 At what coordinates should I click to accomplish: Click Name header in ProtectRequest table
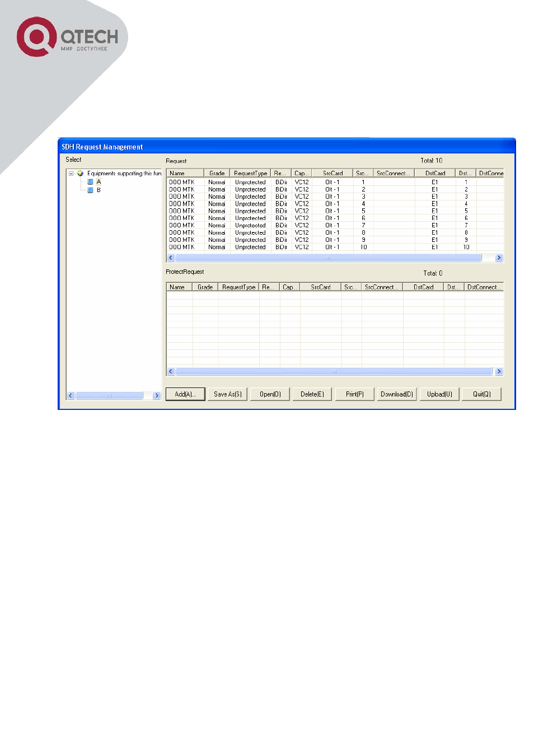click(180, 287)
